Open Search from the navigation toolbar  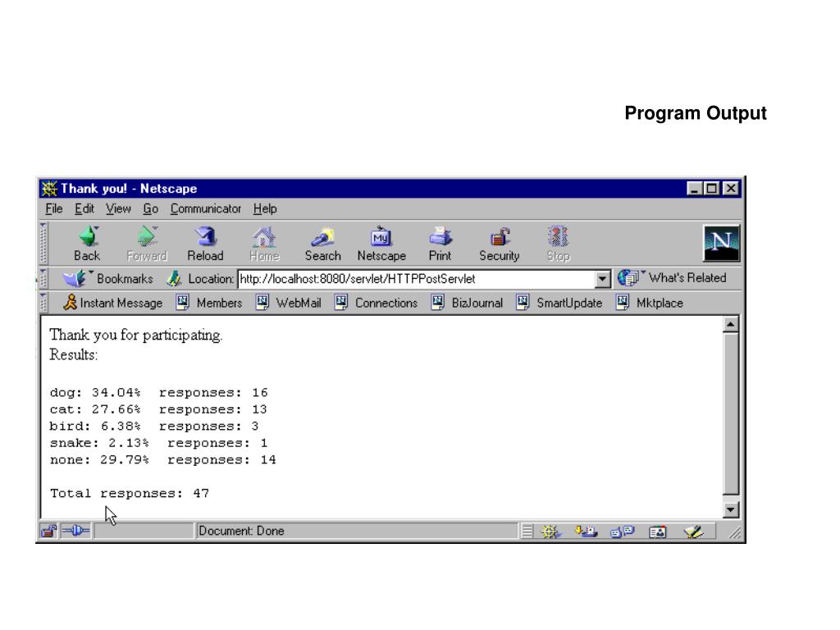pyautogui.click(x=322, y=244)
